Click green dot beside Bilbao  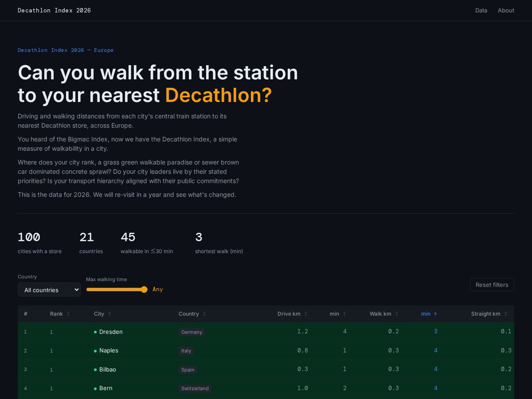[x=95, y=370]
